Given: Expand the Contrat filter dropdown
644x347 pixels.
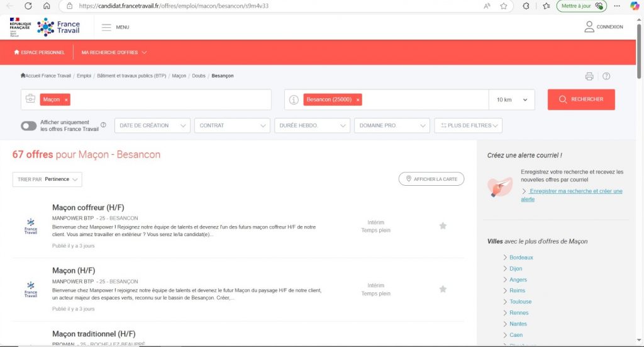Looking at the screenshot, I should (x=232, y=125).
